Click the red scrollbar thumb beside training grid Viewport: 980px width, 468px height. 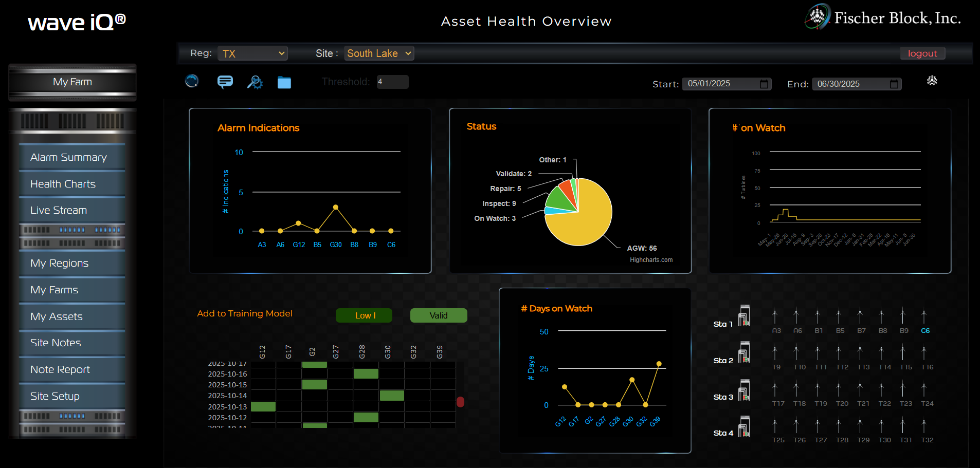pos(460,402)
